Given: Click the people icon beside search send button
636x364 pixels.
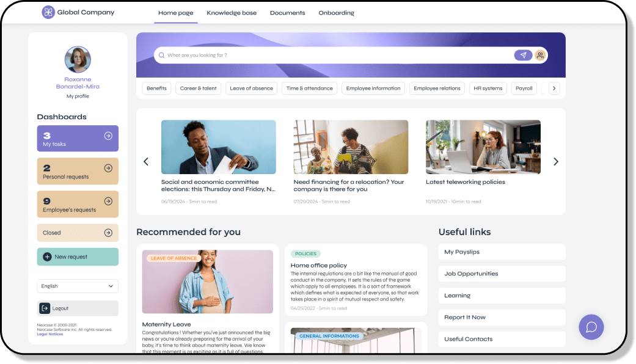Looking at the screenshot, I should click(x=540, y=55).
